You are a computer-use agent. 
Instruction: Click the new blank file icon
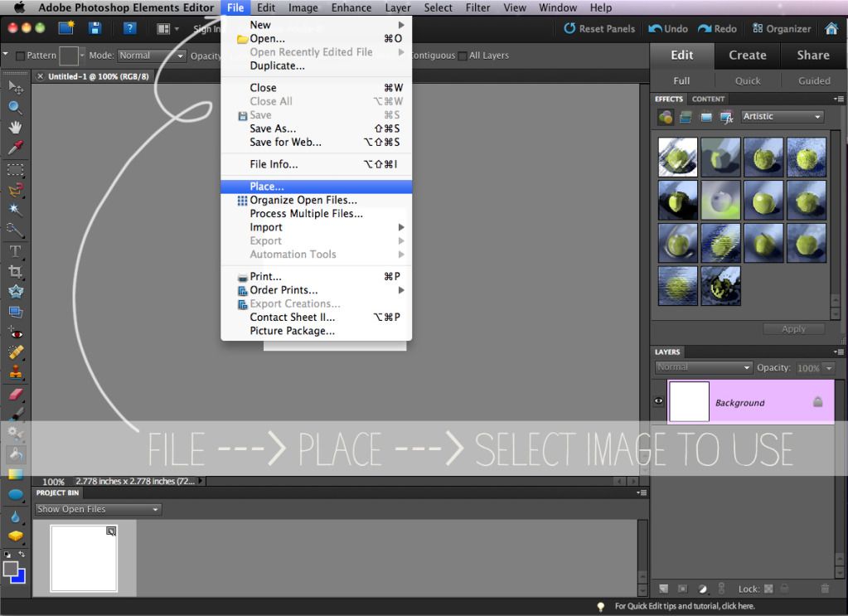point(66,28)
